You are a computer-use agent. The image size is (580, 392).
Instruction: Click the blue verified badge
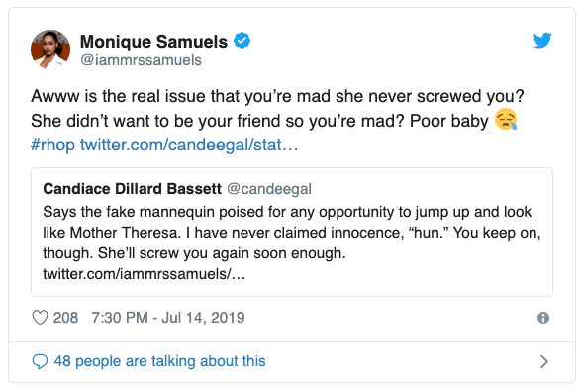coord(242,41)
